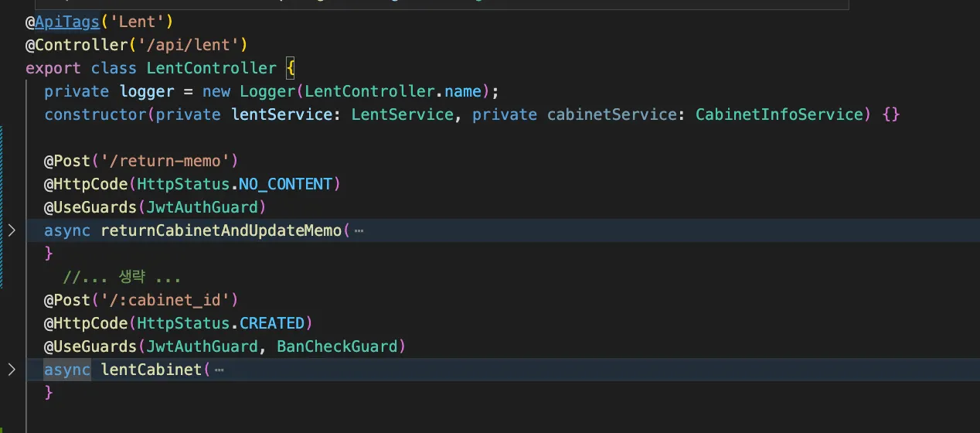980x433 pixels.
Task: Click the export keyword
Action: point(53,68)
